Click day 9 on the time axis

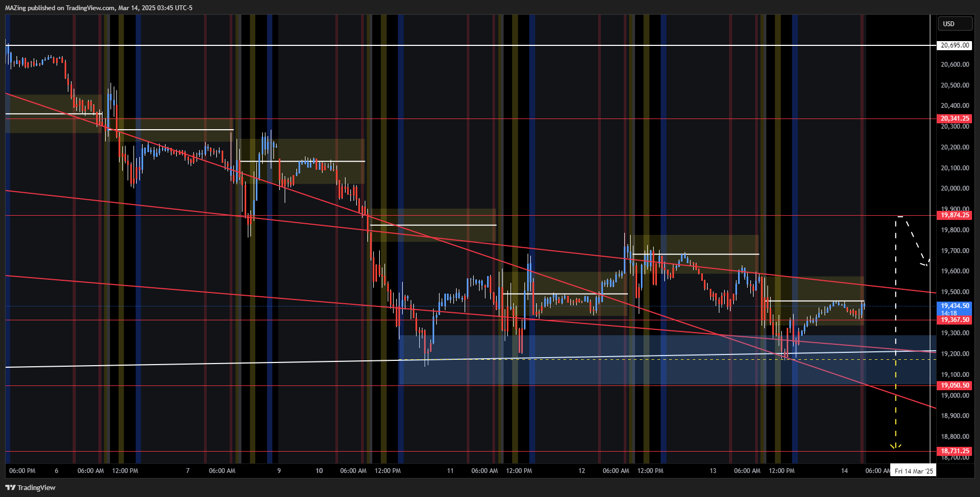[x=279, y=471]
